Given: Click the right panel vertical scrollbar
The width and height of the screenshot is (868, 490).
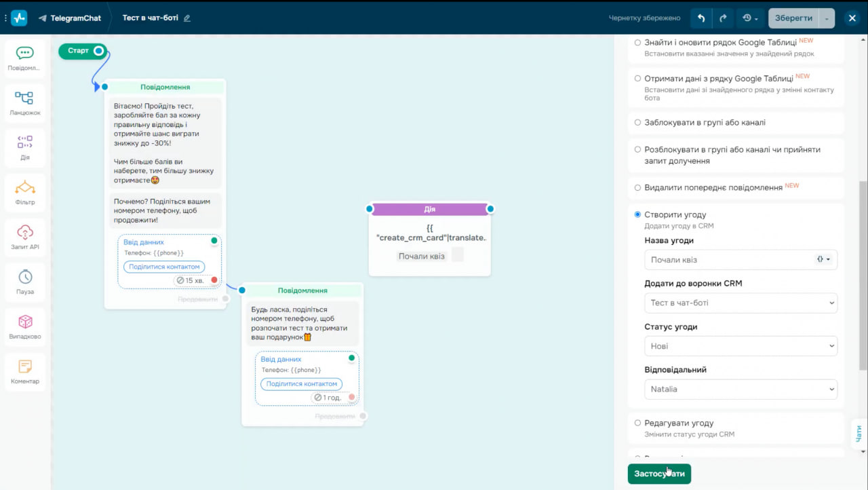Looking at the screenshot, I should pos(863,275).
